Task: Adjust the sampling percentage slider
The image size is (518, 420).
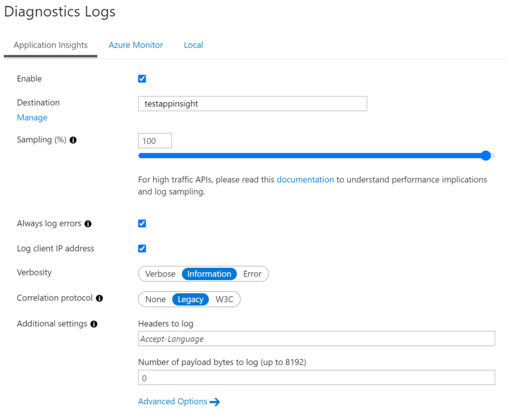Action: (x=486, y=156)
